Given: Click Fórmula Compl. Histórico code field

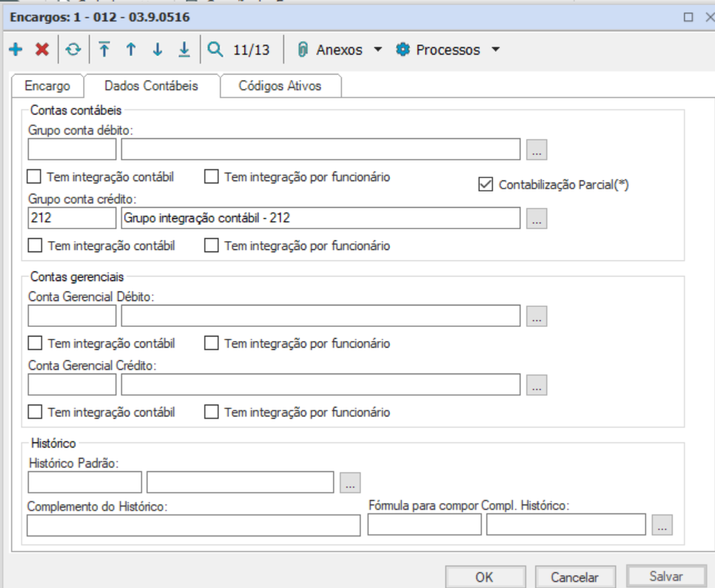Looking at the screenshot, I should click(425, 524).
